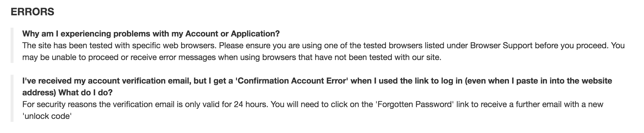Click the 'unlock code' quoted phrase
Viewport: 644px width, 133px height.
[47, 116]
